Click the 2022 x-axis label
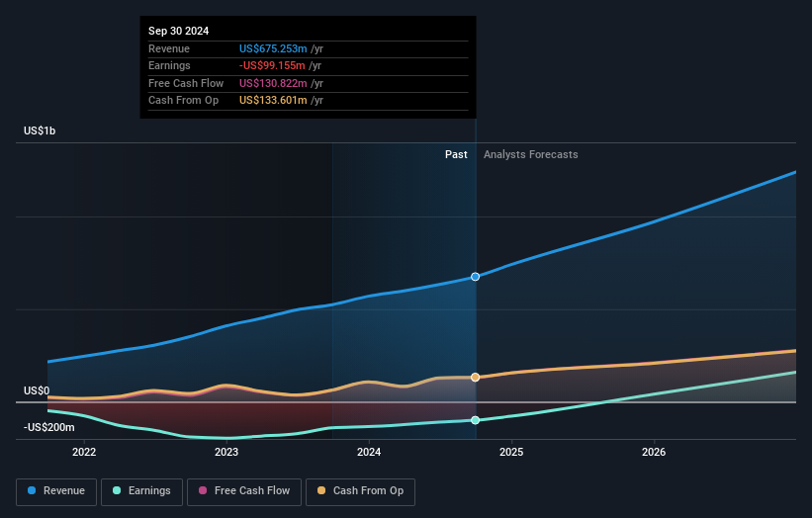This screenshot has height=518, width=812. point(84,453)
